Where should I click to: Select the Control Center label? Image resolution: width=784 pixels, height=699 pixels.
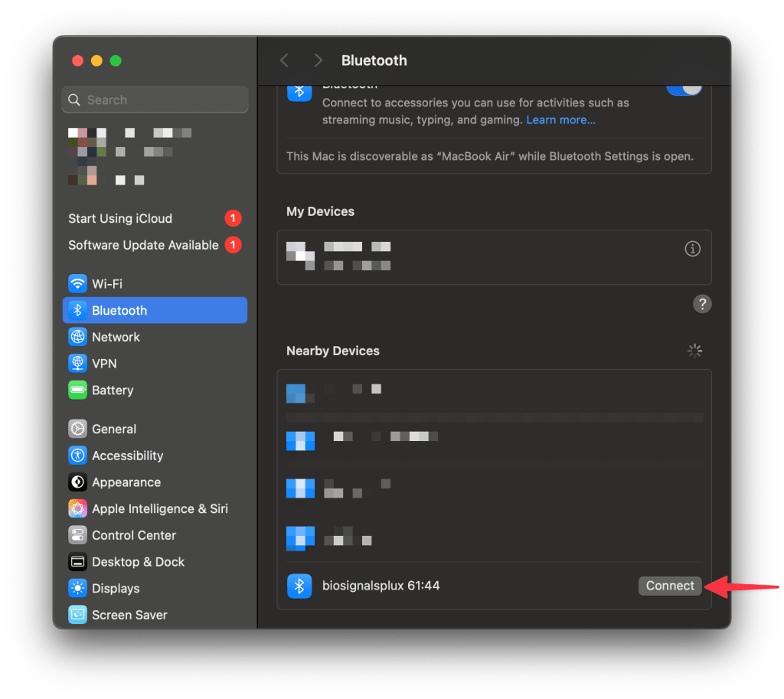[134, 535]
